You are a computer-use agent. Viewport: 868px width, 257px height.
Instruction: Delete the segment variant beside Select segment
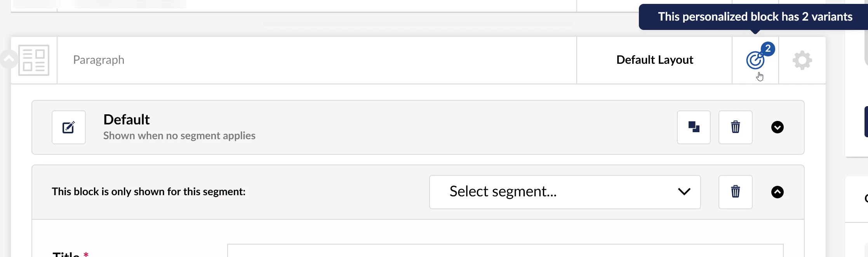point(735,192)
